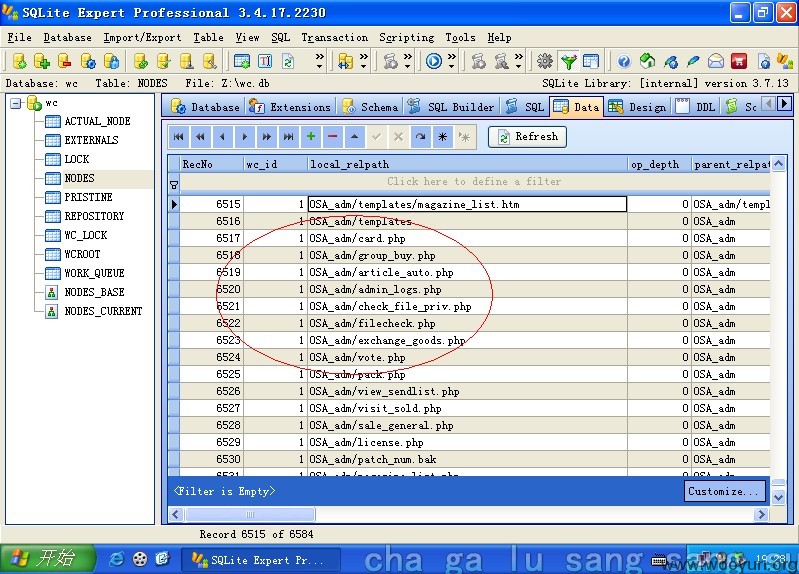Toggle the funnel filter toolbar icon

(568, 61)
